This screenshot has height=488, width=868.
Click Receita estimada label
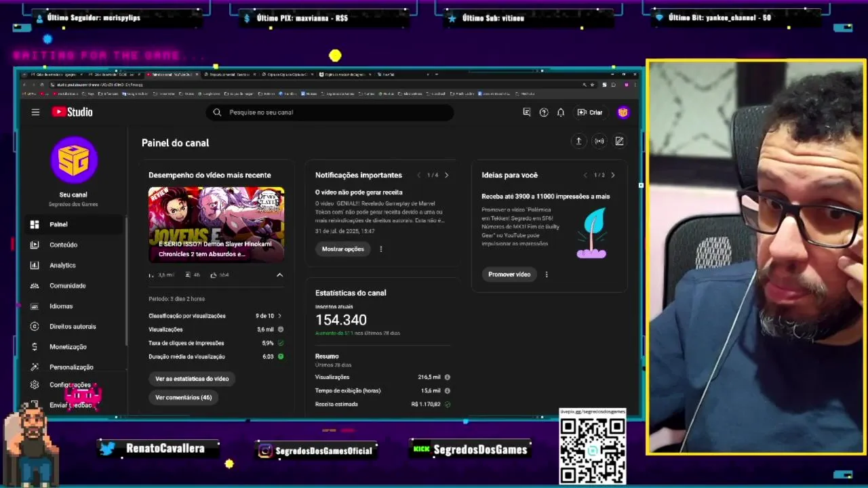tap(336, 405)
